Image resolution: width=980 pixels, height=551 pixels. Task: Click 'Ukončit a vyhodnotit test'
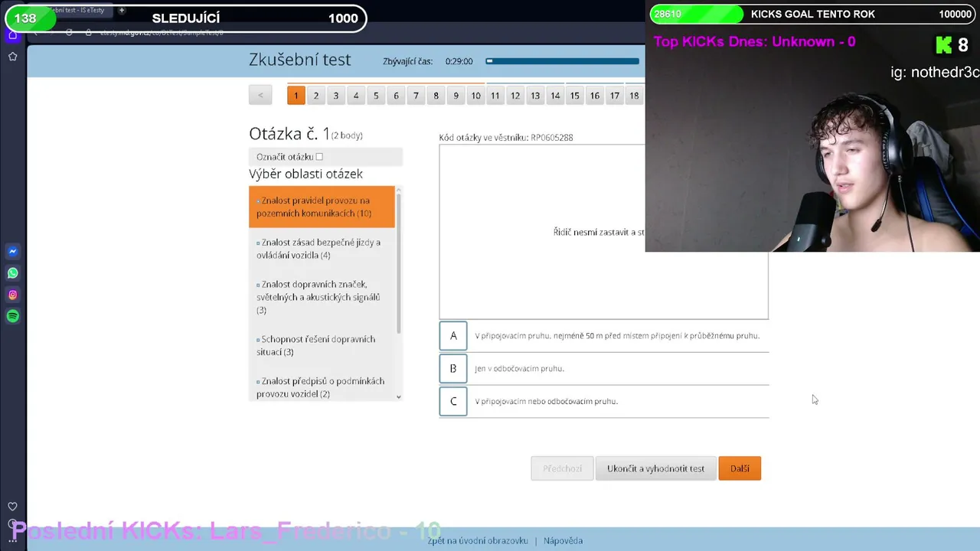click(x=655, y=468)
